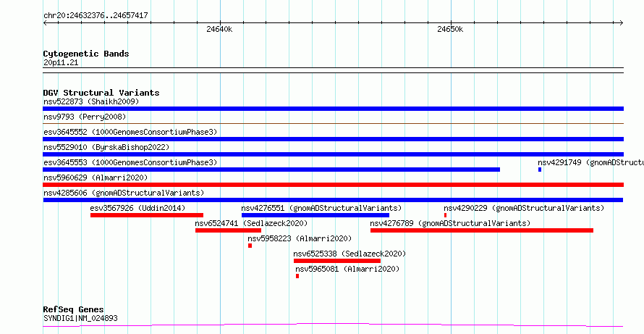Select the small red nsv5965081 marker
The width and height of the screenshot is (644, 334).
(297, 276)
